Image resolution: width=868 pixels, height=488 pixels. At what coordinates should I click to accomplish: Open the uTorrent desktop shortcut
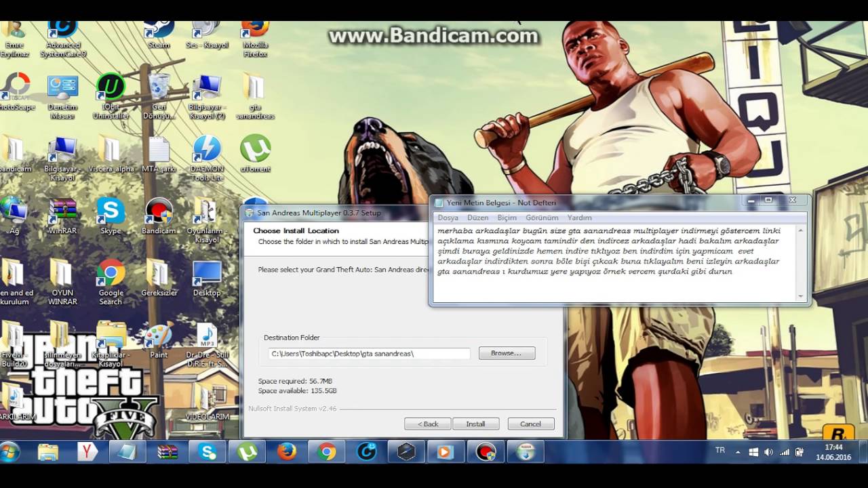pyautogui.click(x=255, y=153)
